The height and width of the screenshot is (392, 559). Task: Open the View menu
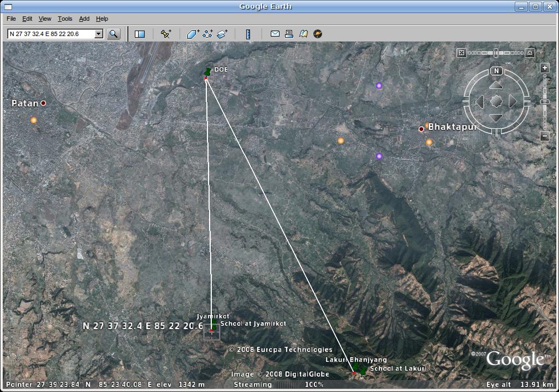tap(45, 19)
